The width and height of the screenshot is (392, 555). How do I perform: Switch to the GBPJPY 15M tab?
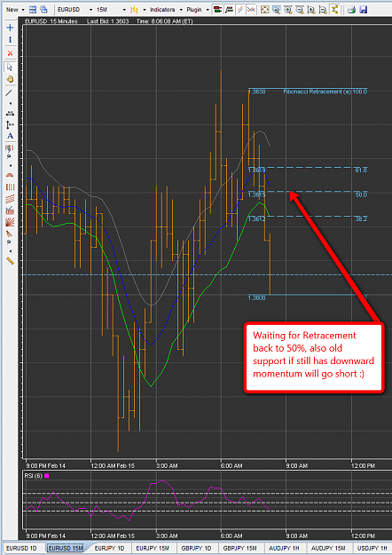[240, 548]
